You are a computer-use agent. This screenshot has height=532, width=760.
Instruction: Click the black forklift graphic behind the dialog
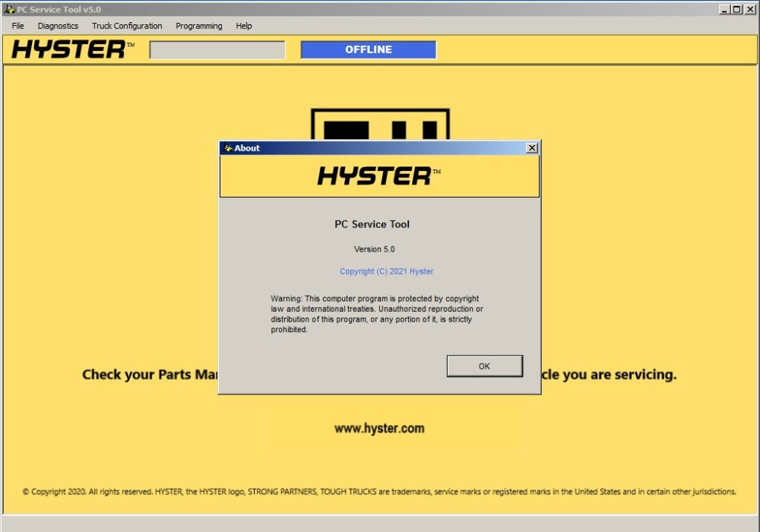point(380,124)
